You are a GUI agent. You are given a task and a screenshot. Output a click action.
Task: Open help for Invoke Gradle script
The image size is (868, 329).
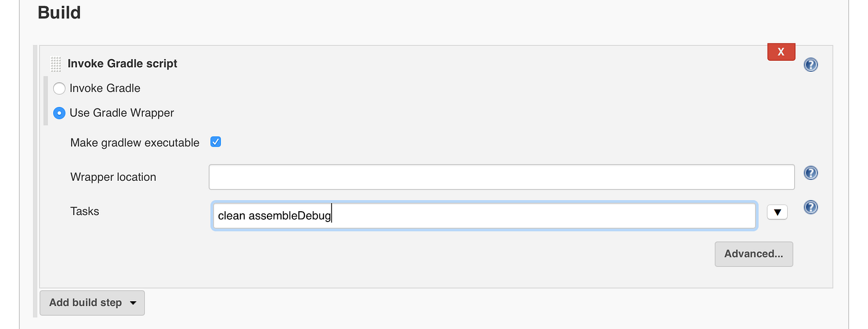(x=810, y=65)
